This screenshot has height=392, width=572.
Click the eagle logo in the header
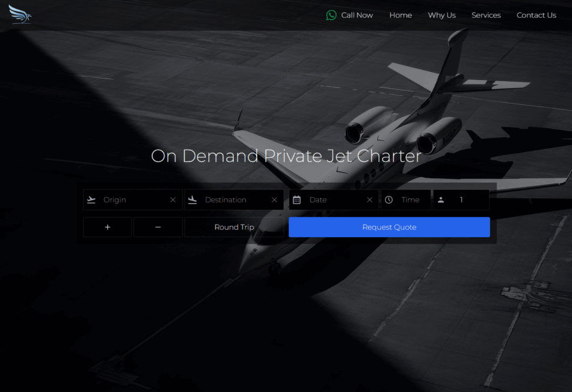click(20, 14)
